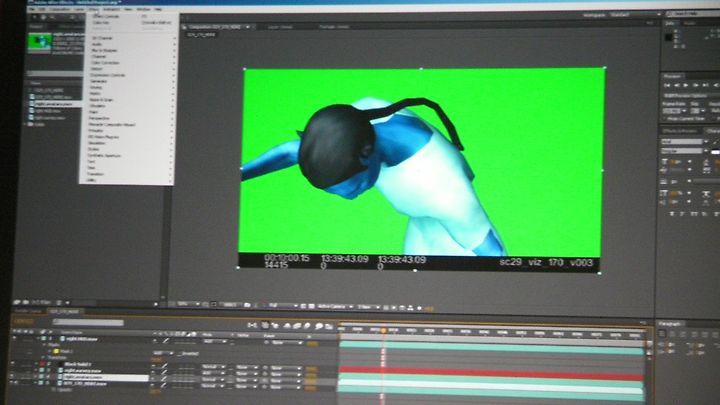Open the Animation menu in menu bar
720x405 pixels.
coord(111,9)
